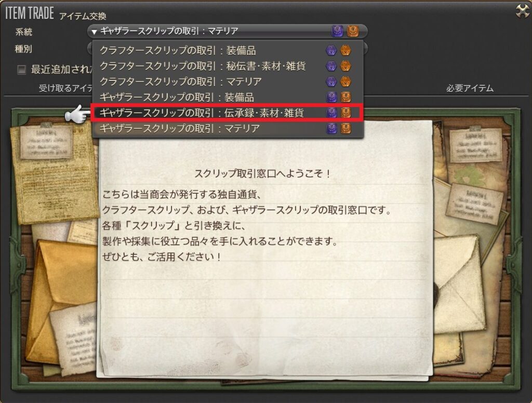532x403 pixels.
Task: Select highlighted ギャザラースクリップの取引:伝承録·素材·雑貨 entry
Action: pos(228,113)
